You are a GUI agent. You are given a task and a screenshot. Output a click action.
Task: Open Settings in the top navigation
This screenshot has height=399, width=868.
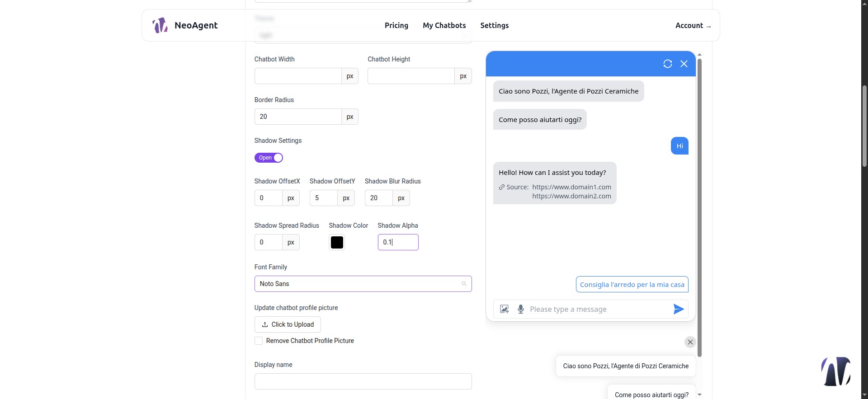pos(495,25)
